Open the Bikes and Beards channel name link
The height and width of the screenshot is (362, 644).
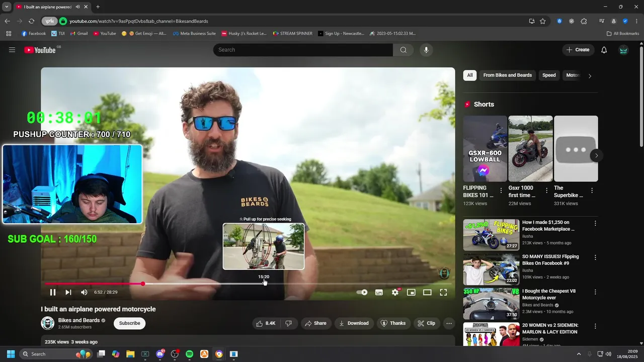click(x=79, y=320)
